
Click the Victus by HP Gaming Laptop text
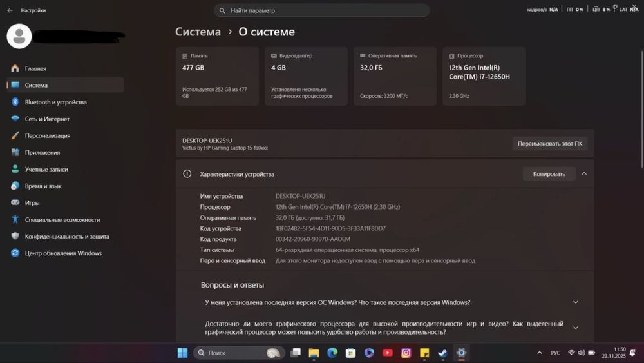coord(225,148)
